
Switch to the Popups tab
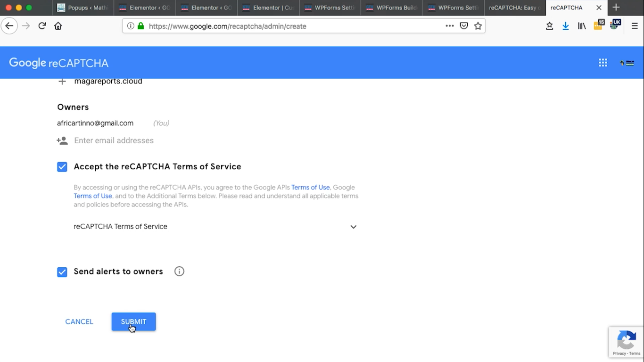point(83,8)
